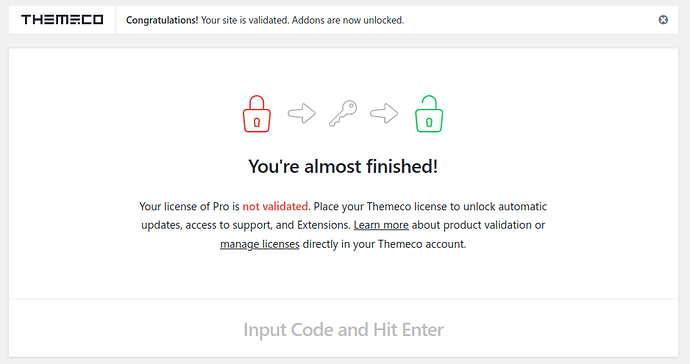Viewport: 690px width, 364px height.
Task: Click the Themeco logo
Action: click(x=62, y=20)
